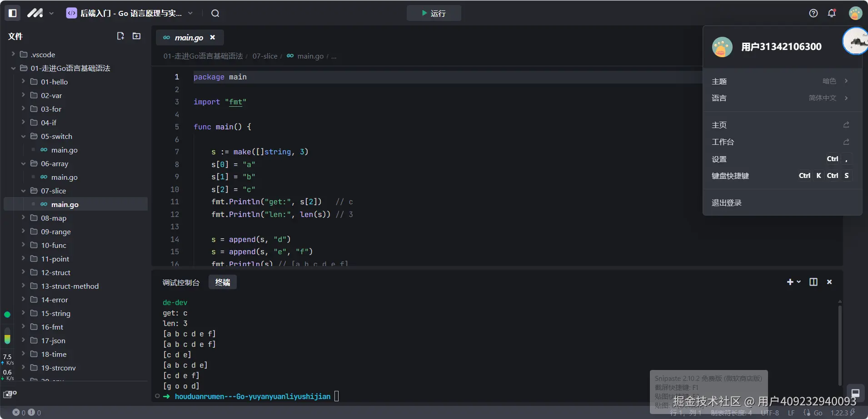Image resolution: width=868 pixels, height=419 pixels.
Task: Open the notifications bell
Action: coord(832,13)
